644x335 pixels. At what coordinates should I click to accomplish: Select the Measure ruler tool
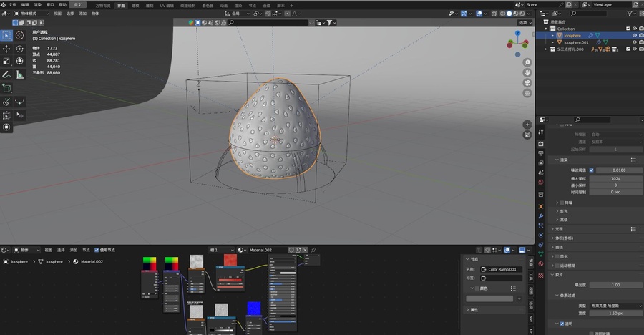(20, 74)
